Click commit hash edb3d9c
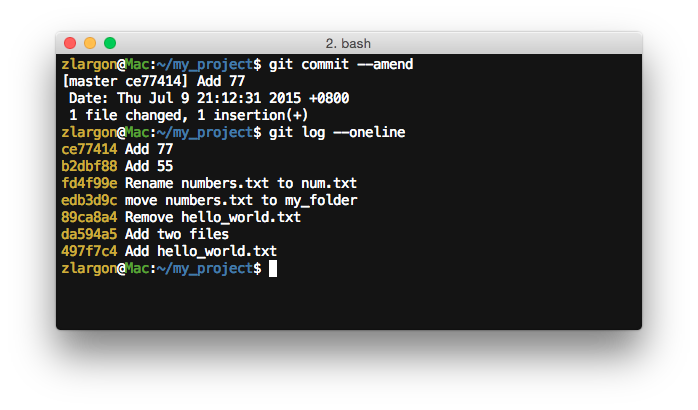The height and width of the screenshot is (410, 698). (89, 200)
